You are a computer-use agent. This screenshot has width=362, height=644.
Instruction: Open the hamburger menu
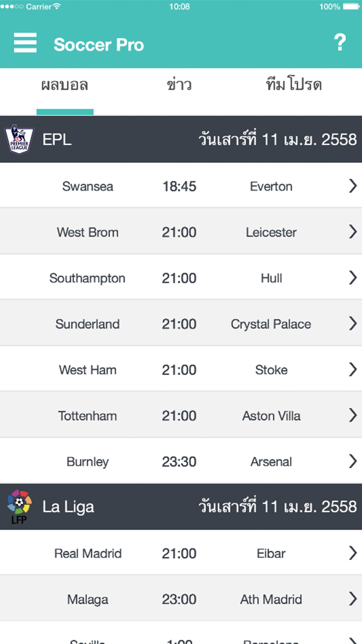[x=25, y=43]
